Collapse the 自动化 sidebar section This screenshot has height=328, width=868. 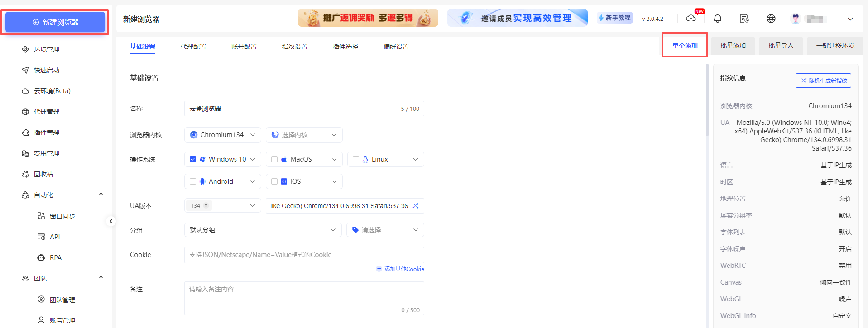click(101, 194)
